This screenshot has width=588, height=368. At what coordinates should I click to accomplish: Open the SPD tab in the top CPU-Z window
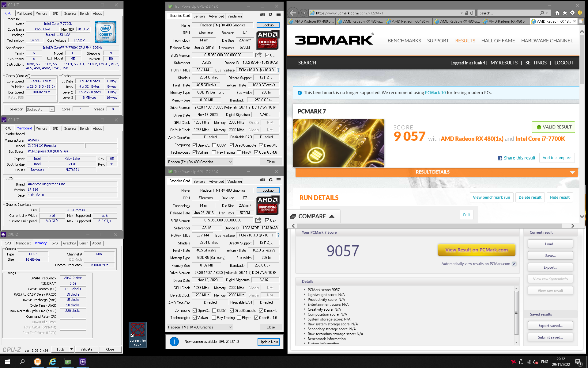click(x=55, y=13)
